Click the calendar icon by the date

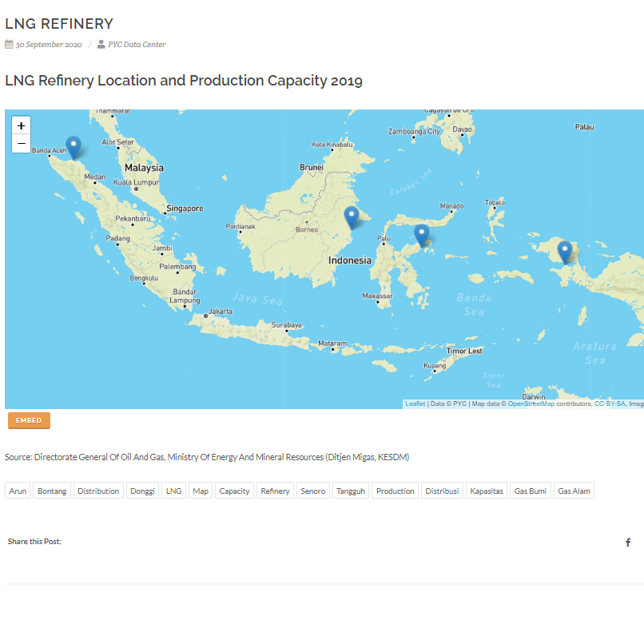(x=9, y=44)
